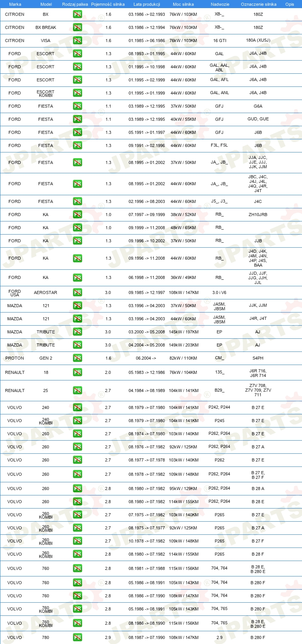This screenshot has height=644, width=302.
Task: Select model cell 'VISA'
Action: [x=46, y=41]
